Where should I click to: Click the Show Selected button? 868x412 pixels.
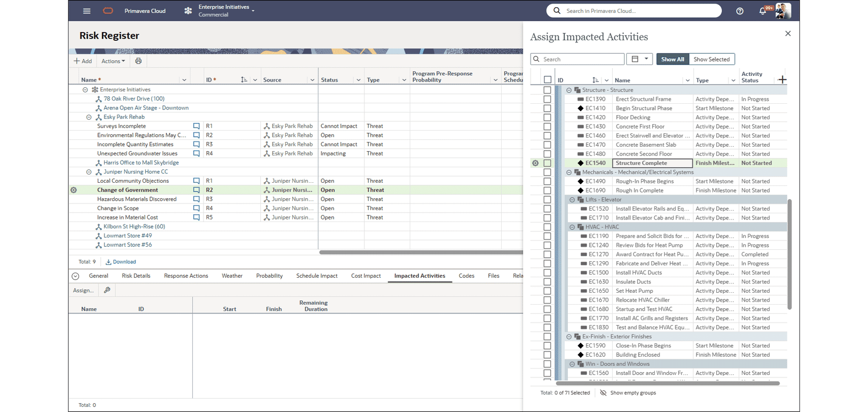pos(711,59)
